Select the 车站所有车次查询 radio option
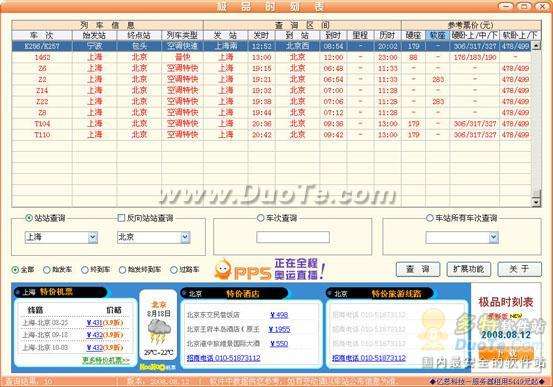 click(430, 218)
